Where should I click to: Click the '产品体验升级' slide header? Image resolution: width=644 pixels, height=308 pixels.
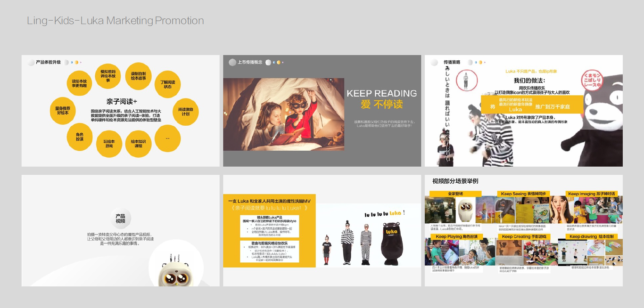[48, 62]
